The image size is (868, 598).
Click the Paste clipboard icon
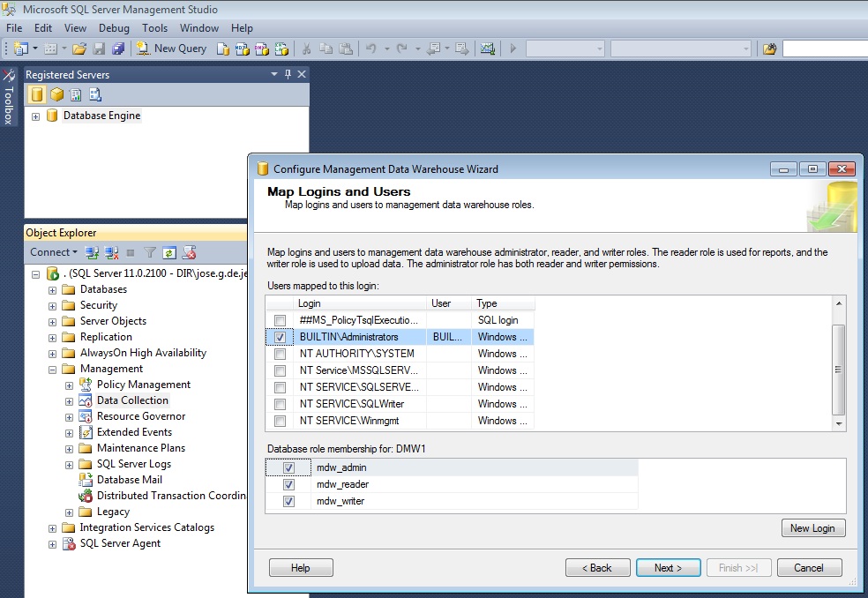[x=346, y=49]
